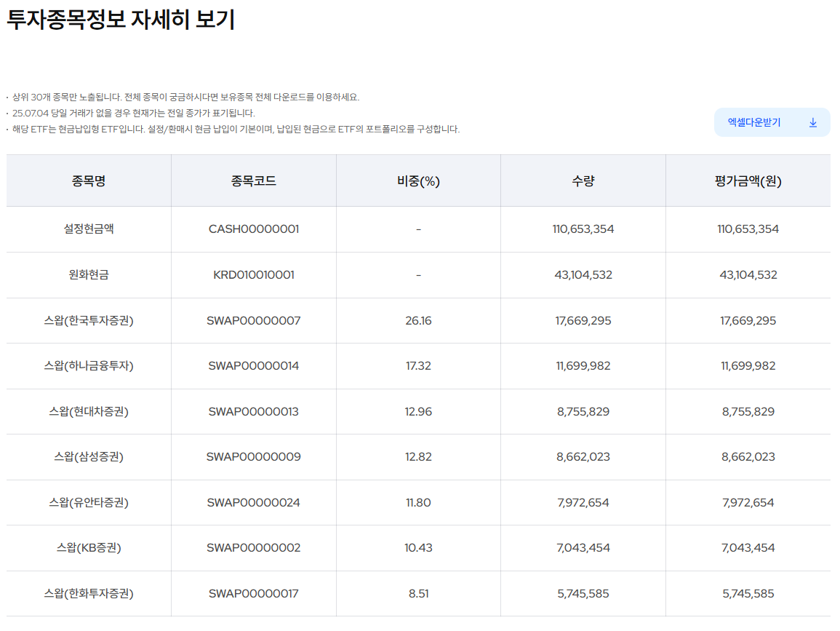Click the 스왑(삼성증권) entry

click(x=87, y=457)
